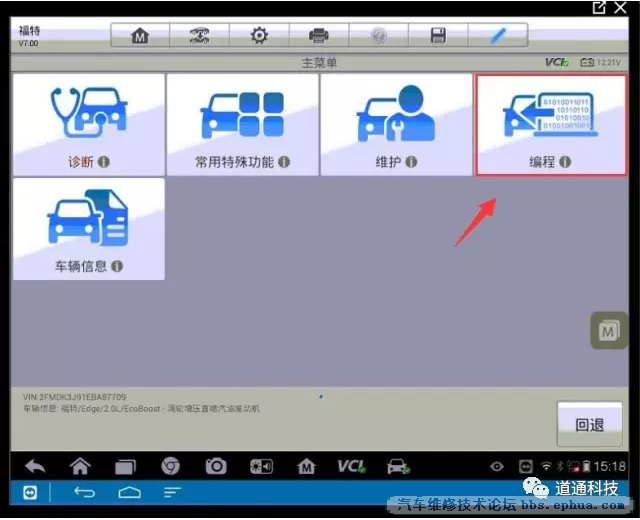Click info icon next to 车辆信息

tap(117, 267)
